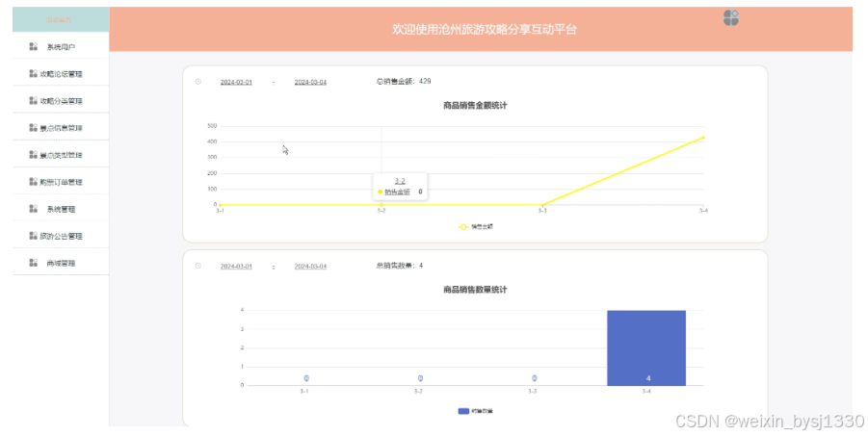
Task: Toggle the blue 销售数量 legend item
Action: (x=476, y=411)
